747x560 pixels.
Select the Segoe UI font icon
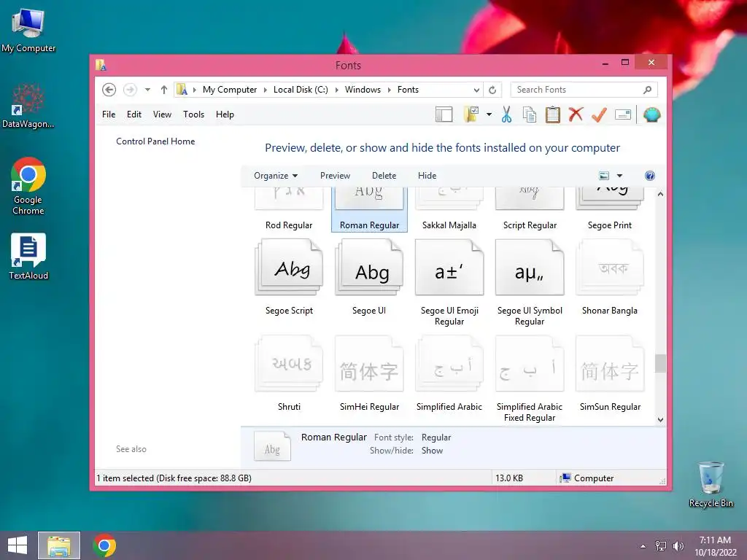tap(369, 267)
